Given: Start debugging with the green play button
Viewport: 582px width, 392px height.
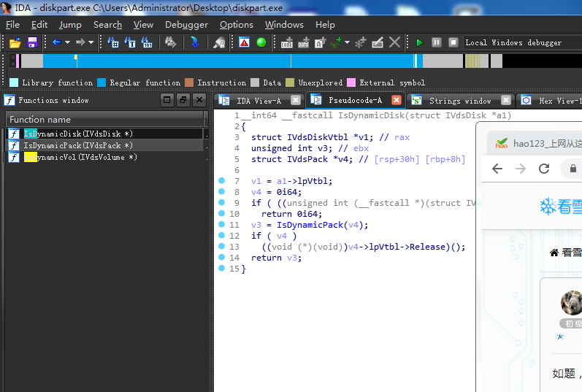Looking at the screenshot, I should pos(420,42).
